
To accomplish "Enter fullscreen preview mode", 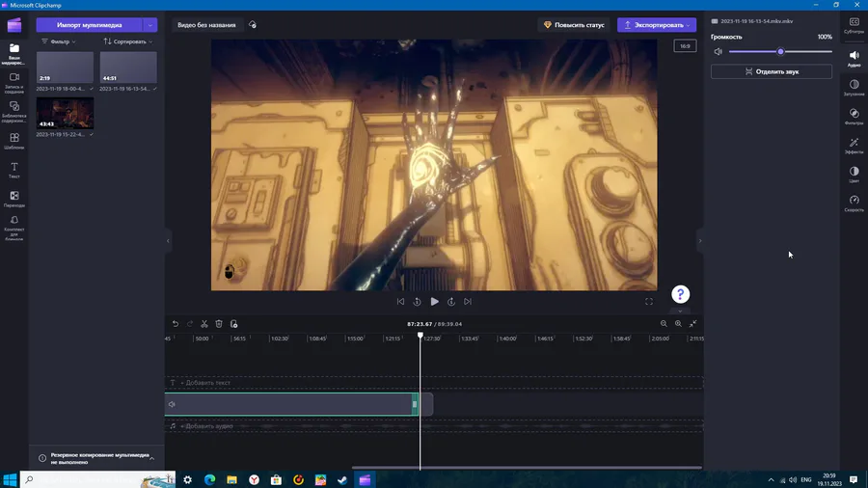I will click(649, 302).
